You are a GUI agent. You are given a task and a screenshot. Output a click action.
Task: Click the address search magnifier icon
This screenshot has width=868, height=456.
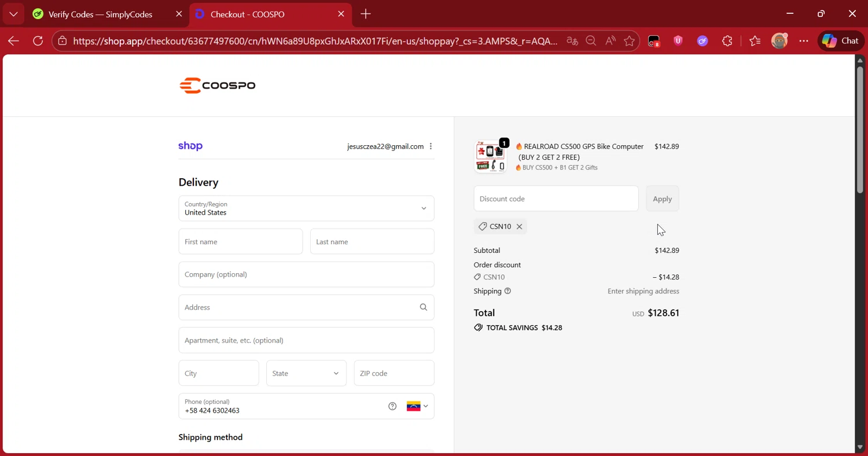[x=424, y=307]
